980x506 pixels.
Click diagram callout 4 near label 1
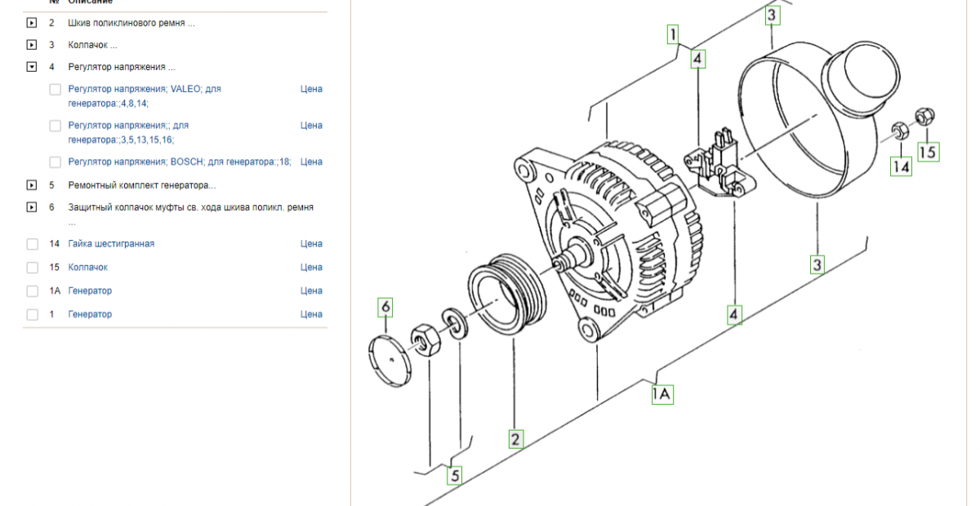point(697,59)
